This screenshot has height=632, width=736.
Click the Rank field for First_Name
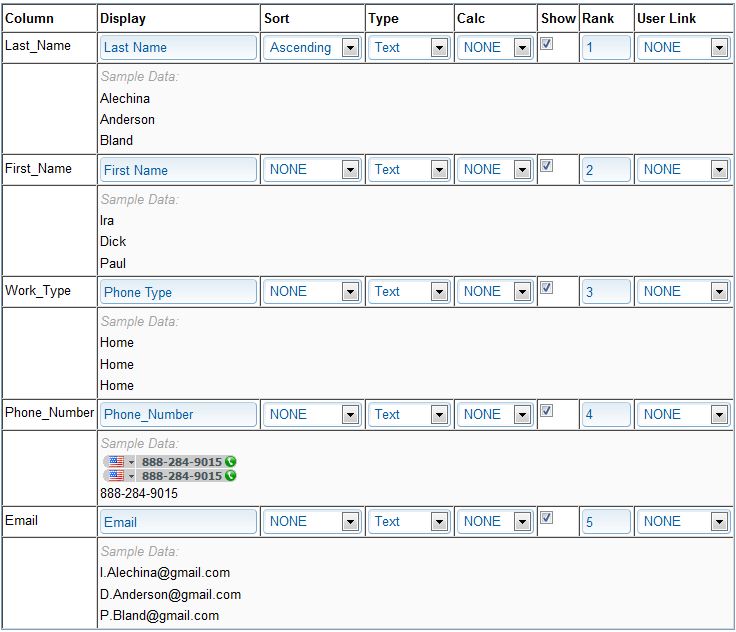tap(605, 170)
